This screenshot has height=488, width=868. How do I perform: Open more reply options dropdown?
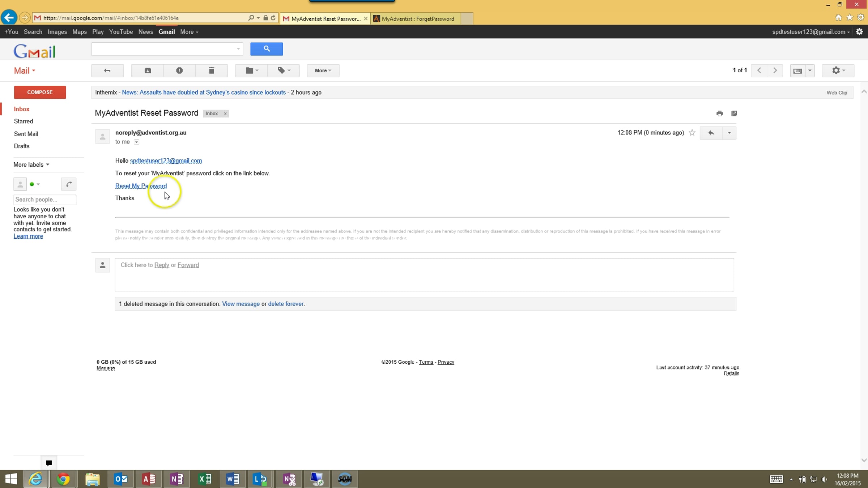[729, 133]
